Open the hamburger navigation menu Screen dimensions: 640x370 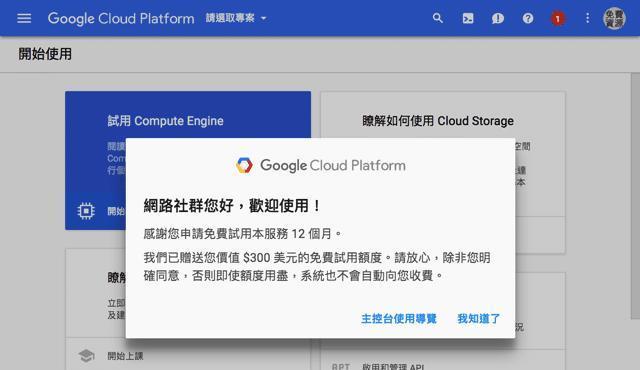(24, 18)
